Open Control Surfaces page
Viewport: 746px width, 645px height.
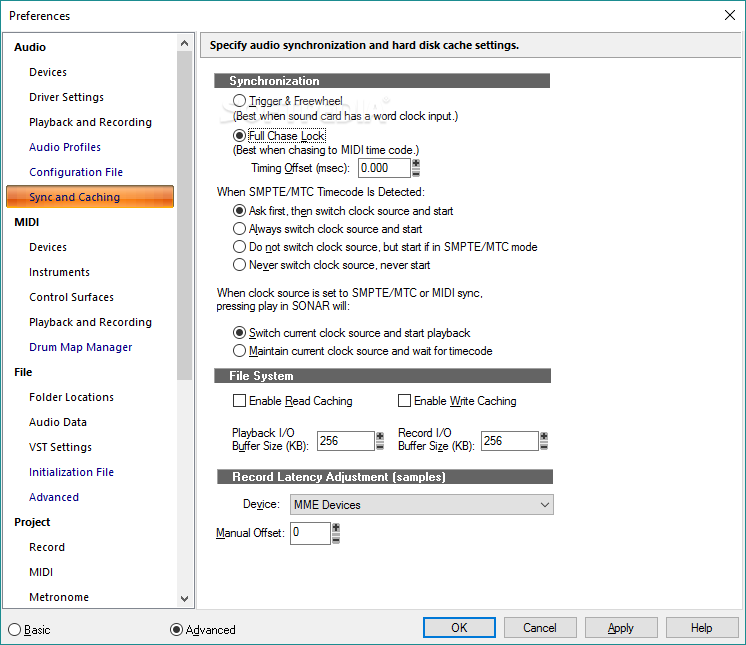coord(71,297)
